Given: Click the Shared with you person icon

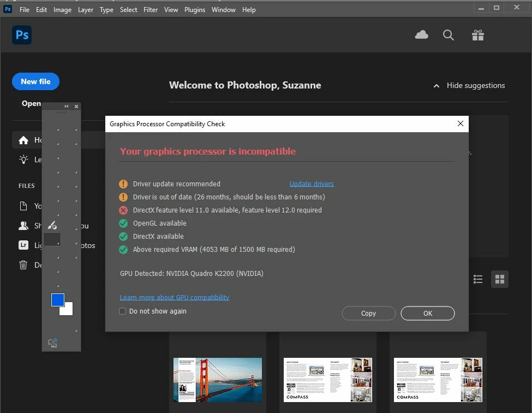Looking at the screenshot, I should click(x=23, y=226).
